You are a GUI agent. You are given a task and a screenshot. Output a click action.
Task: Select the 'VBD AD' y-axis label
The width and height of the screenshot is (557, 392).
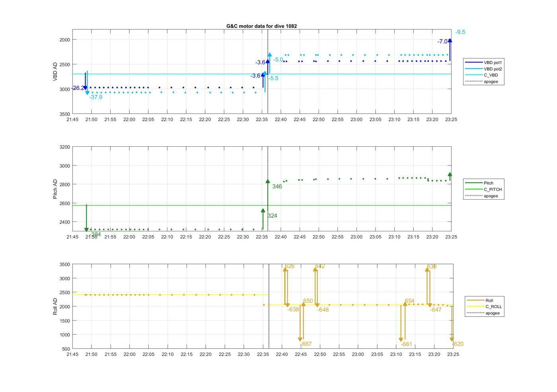[x=55, y=72]
